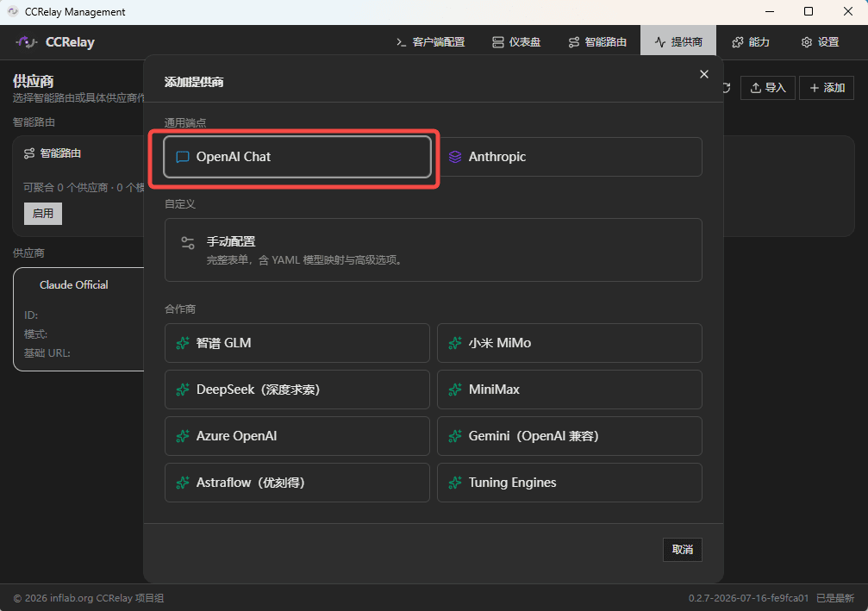Click the 通用端点 section label
Screen dimensions: 868x611
coord(185,123)
